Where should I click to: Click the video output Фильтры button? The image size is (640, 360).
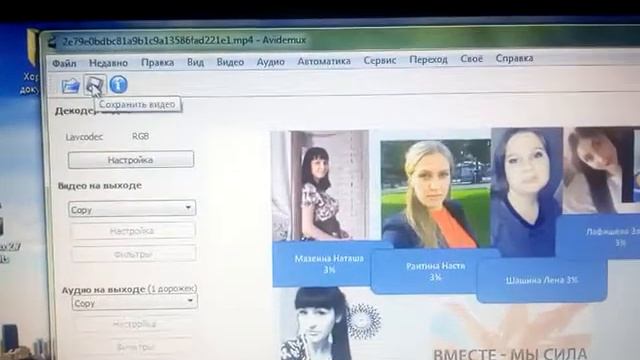(133, 254)
